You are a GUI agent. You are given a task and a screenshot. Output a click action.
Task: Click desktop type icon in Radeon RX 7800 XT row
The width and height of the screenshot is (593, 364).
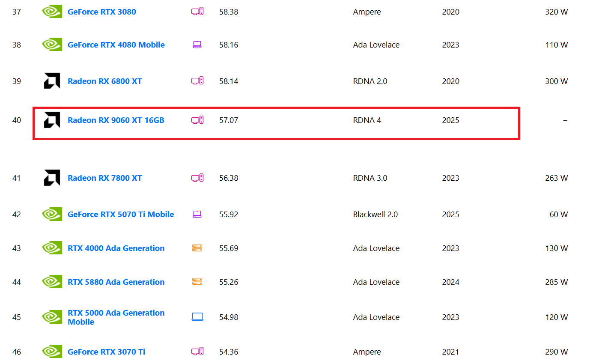point(197,178)
